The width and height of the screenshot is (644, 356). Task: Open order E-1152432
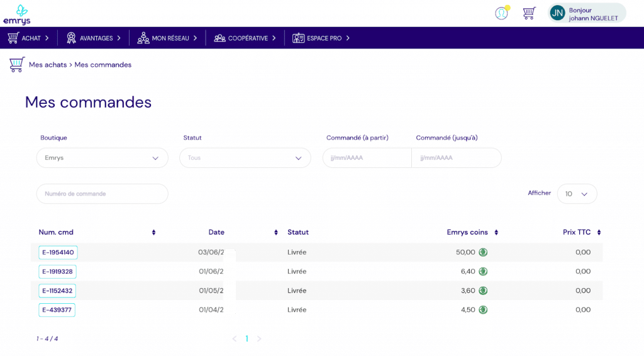coord(57,291)
